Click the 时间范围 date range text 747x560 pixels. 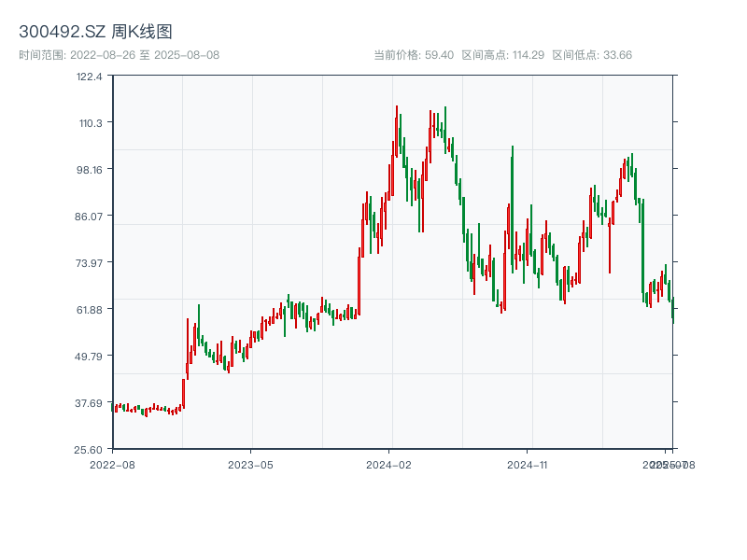point(119,55)
